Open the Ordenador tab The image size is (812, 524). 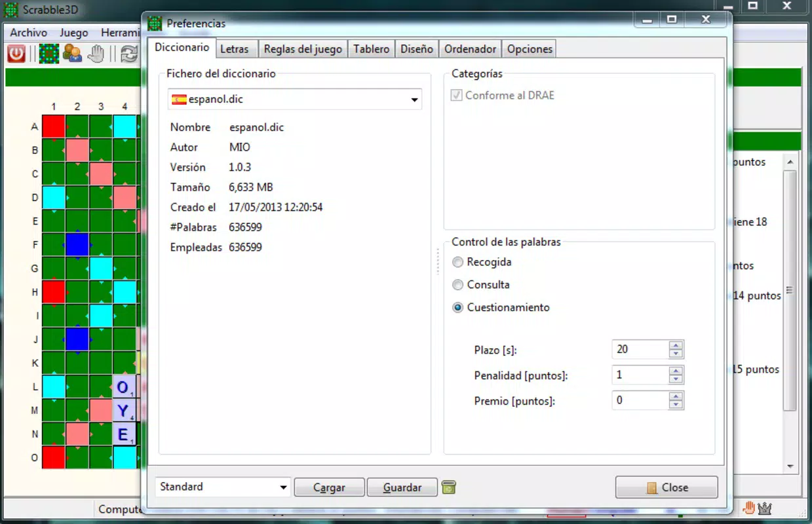(x=471, y=49)
